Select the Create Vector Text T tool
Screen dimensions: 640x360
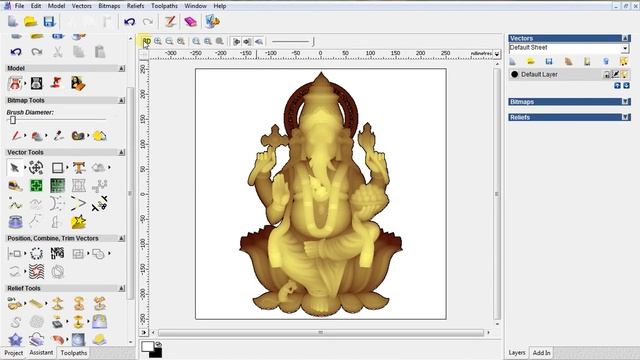click(x=79, y=168)
